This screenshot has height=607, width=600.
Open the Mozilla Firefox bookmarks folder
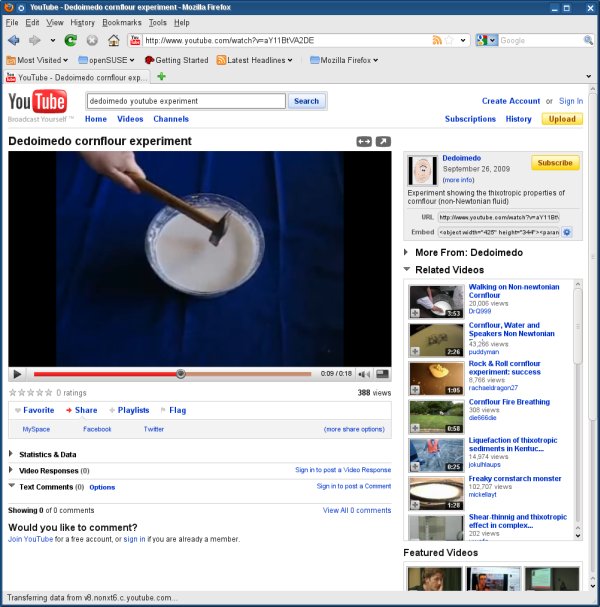pyautogui.click(x=344, y=60)
